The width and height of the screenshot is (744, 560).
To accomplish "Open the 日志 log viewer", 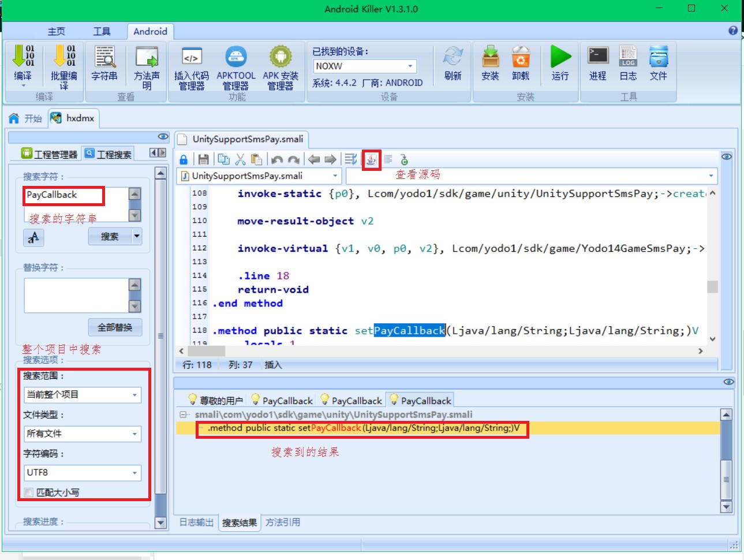I will [628, 57].
